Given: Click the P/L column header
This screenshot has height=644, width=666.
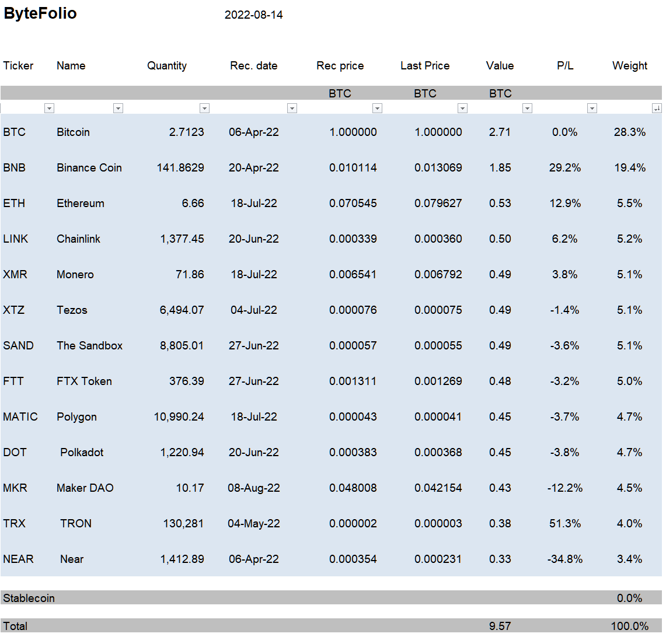Looking at the screenshot, I should tap(565, 66).
